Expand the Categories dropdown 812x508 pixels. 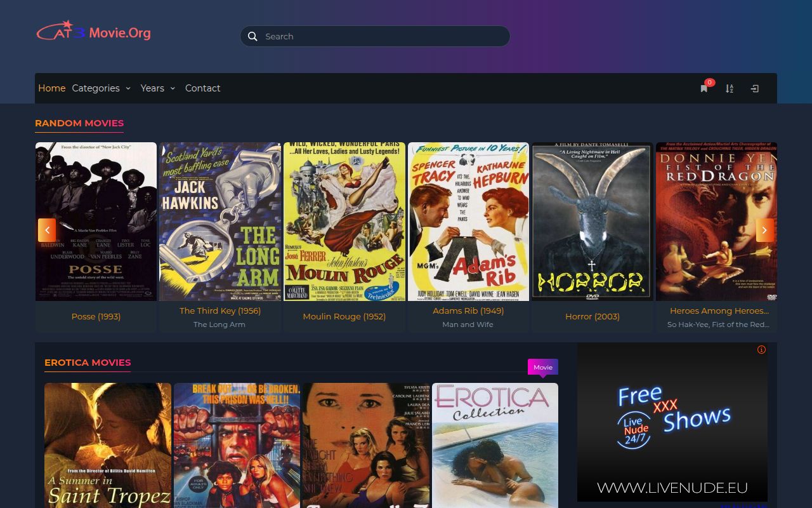(96, 88)
